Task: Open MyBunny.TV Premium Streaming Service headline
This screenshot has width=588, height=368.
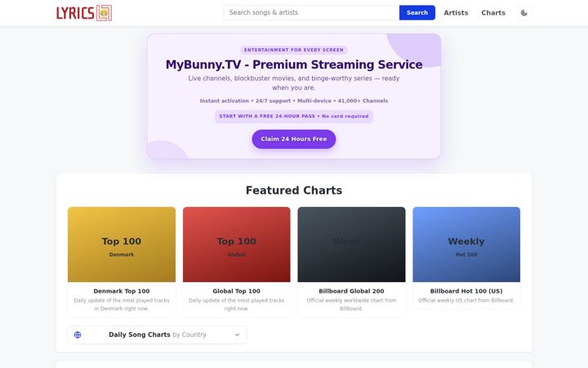Action: 294,65
